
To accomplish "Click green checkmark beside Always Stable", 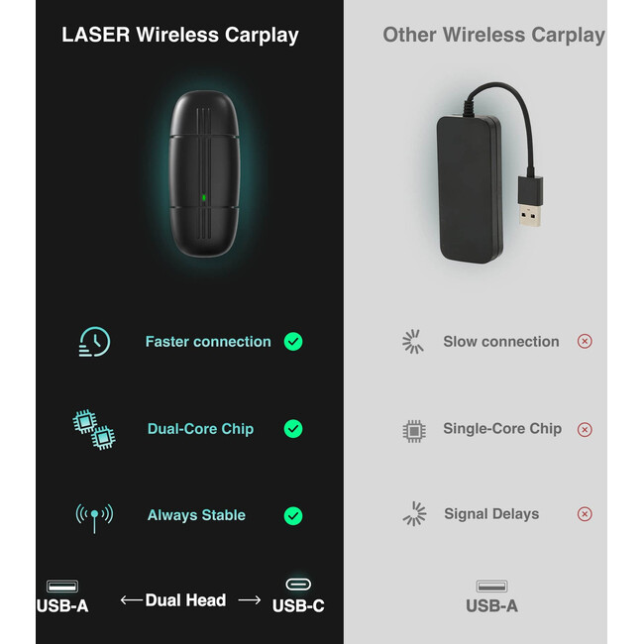I will click(x=293, y=516).
